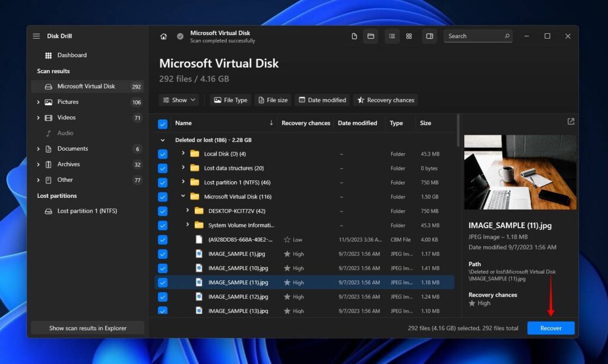
Task: Expand Pictures in the sidebar
Action: click(37, 102)
